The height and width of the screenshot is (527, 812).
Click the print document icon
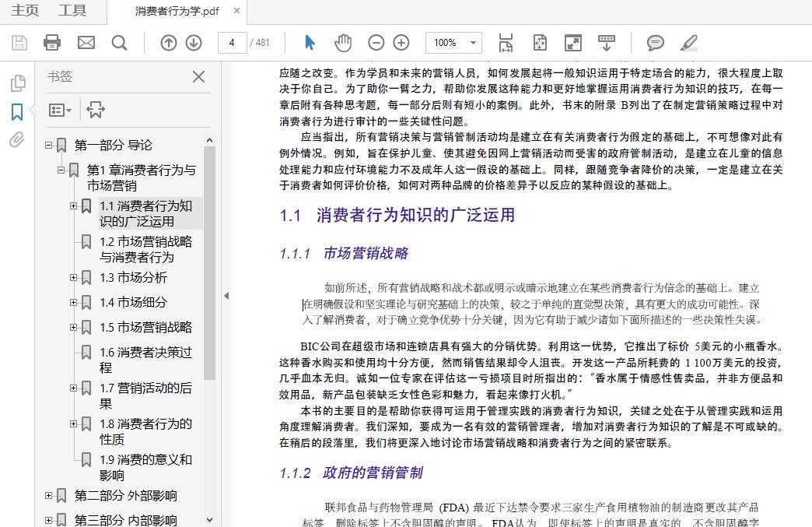pos(52,43)
